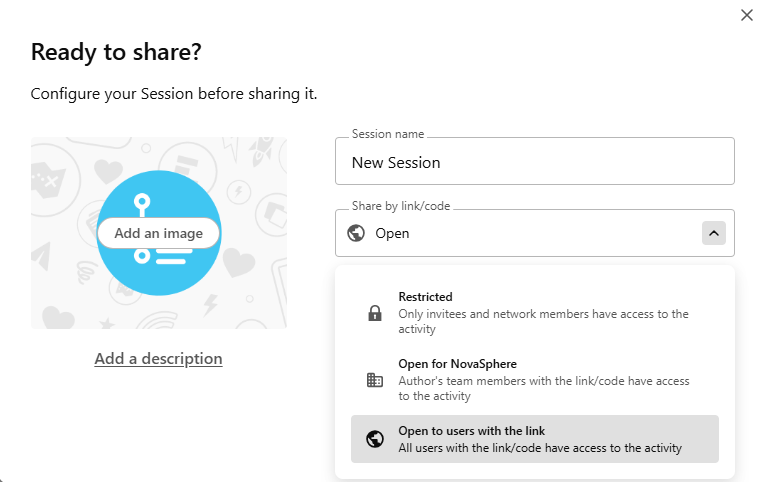The width and height of the screenshot is (757, 482).
Task: Click the Ready to share heading
Action: point(124,52)
